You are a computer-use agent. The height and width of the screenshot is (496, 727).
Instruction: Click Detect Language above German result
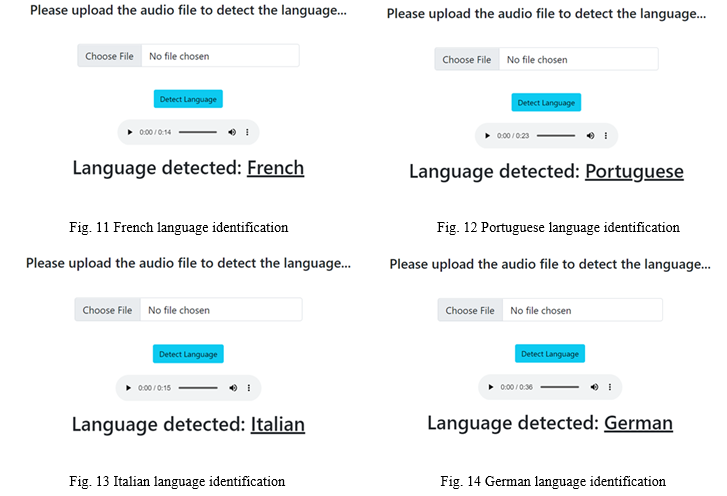click(x=550, y=354)
